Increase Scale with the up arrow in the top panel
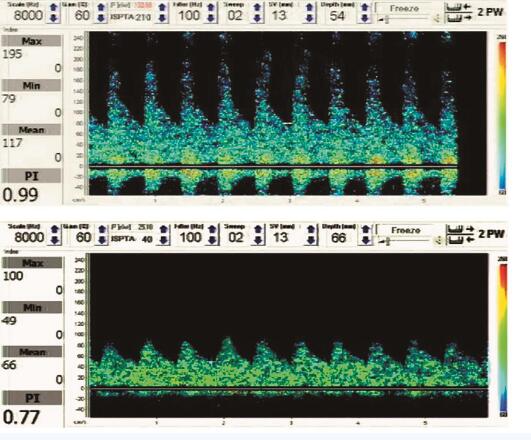The width and height of the screenshot is (531, 440). coord(54,7)
